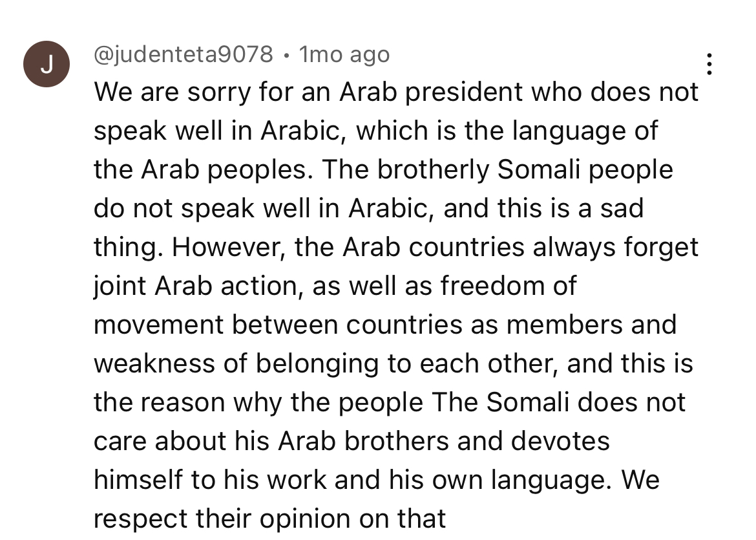756x540 pixels.
Task: Click the last line 'respect their opinion on that'
Action: pos(269,519)
